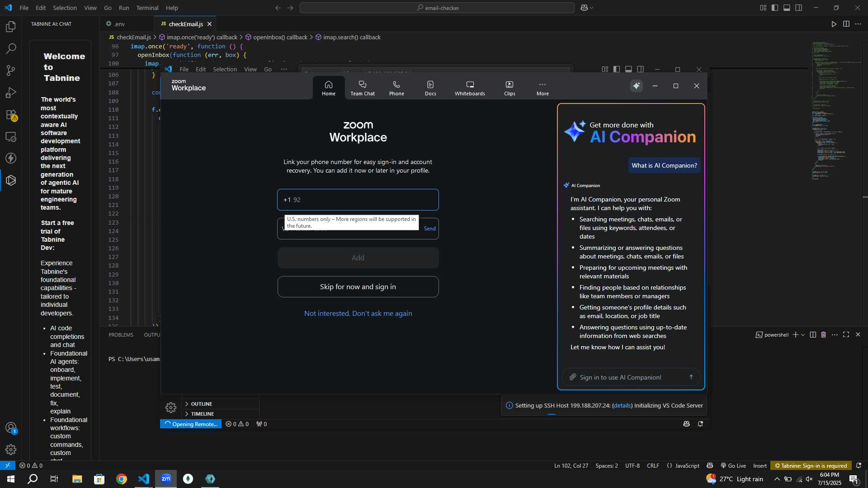Open Chrome from the taskbar
The height and width of the screenshot is (488, 868).
(x=122, y=479)
